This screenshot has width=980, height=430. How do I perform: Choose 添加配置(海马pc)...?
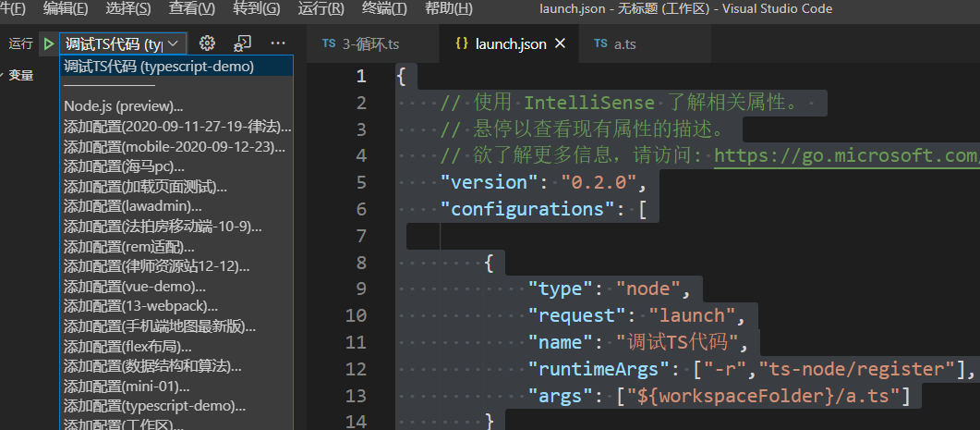click(176, 166)
